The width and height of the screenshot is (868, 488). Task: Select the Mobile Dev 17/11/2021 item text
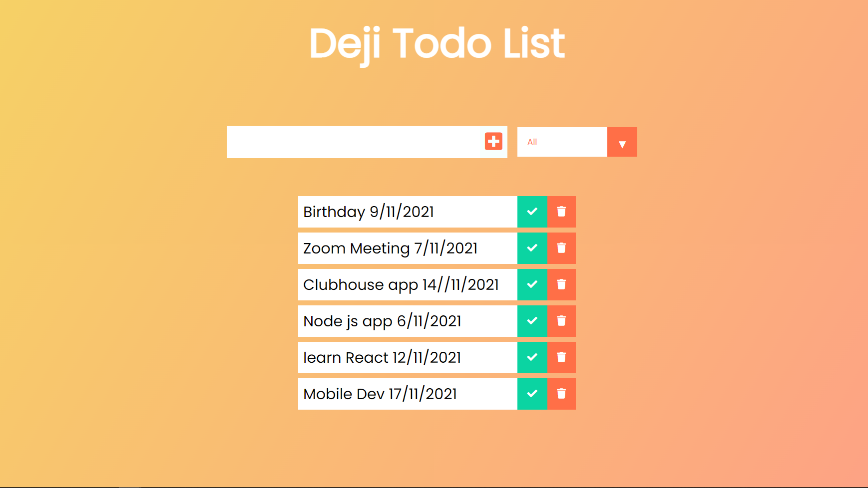(380, 394)
